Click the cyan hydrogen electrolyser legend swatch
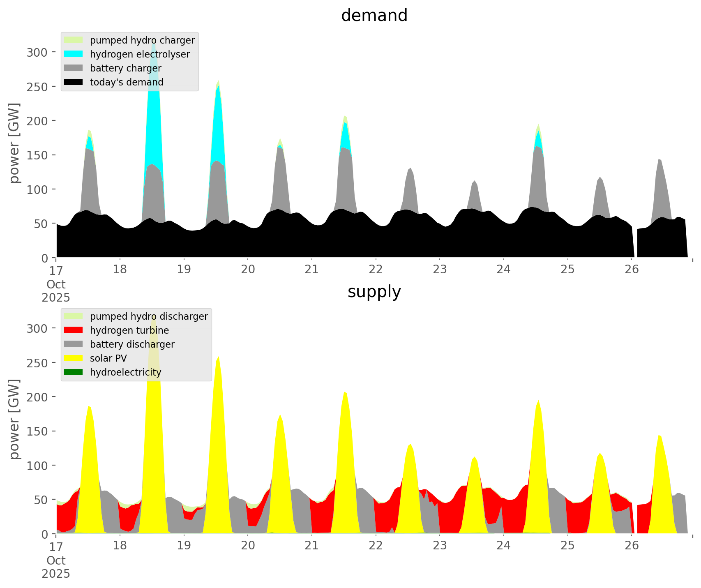This screenshot has width=701, height=588. (x=74, y=54)
